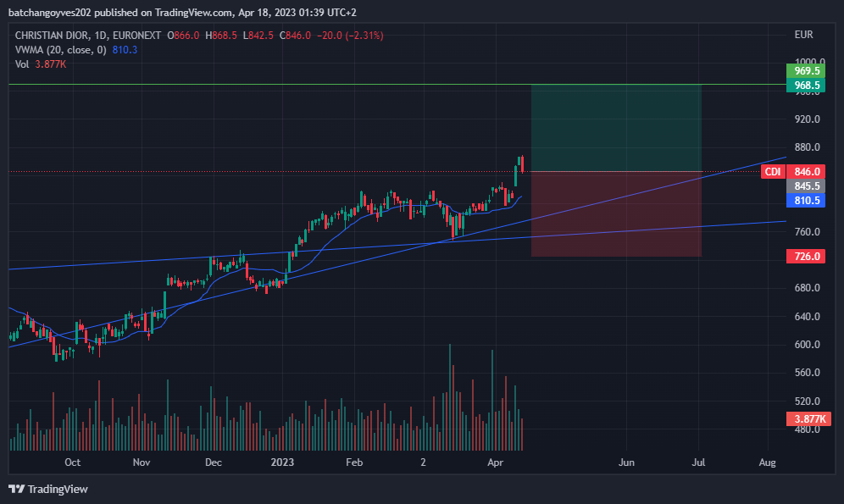This screenshot has width=844, height=504.
Task: Click the 760.0 price axis label
Action: pyautogui.click(x=808, y=232)
